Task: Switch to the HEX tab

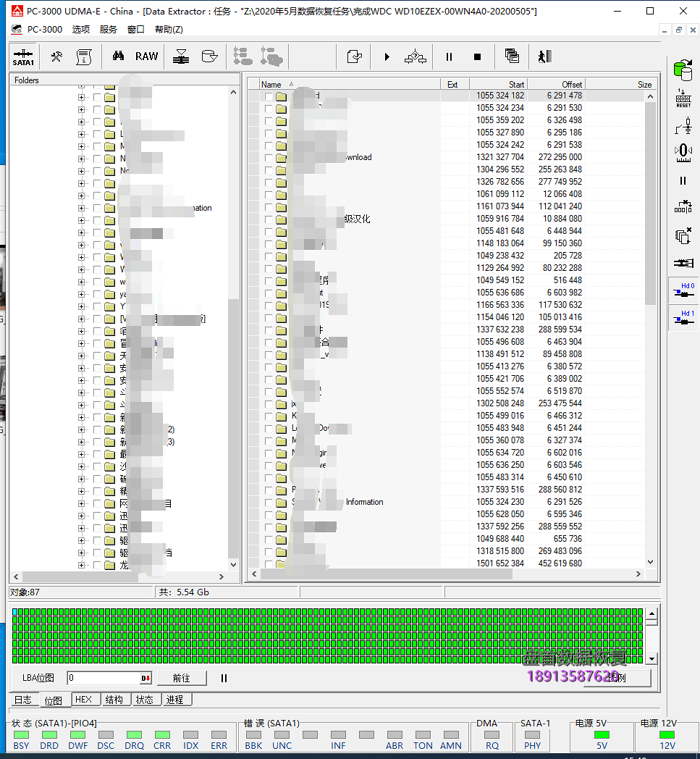Action: point(84,700)
